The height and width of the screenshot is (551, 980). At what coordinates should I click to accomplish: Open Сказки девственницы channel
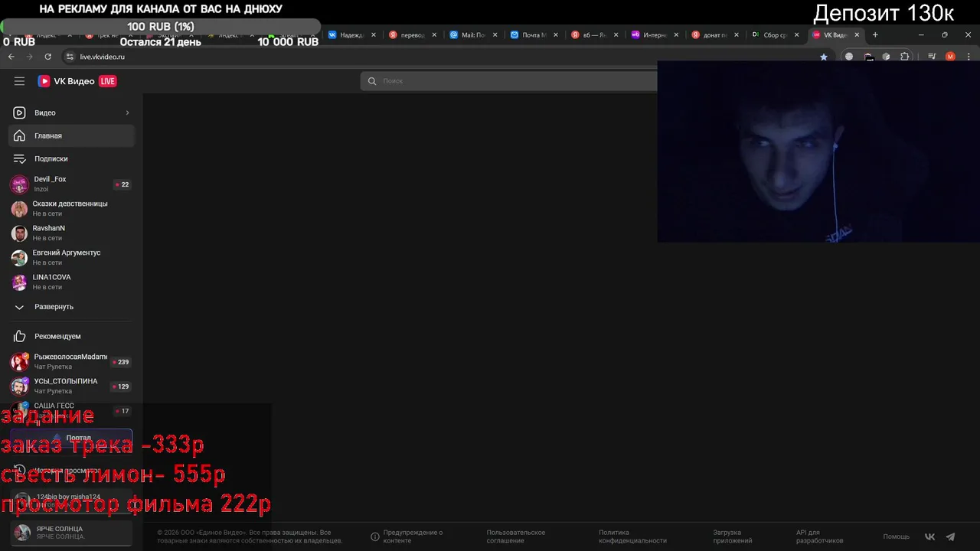pos(72,208)
